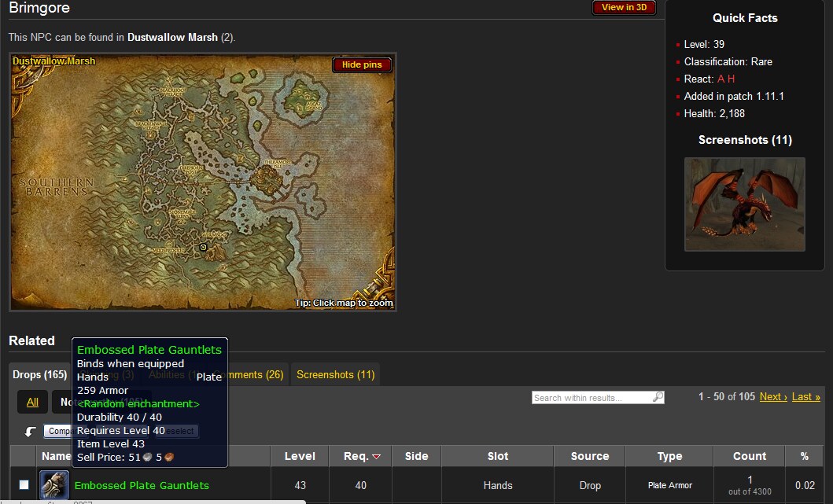Click the curved arrow icon beside Compare
The height and width of the screenshot is (504, 833).
pyautogui.click(x=31, y=431)
